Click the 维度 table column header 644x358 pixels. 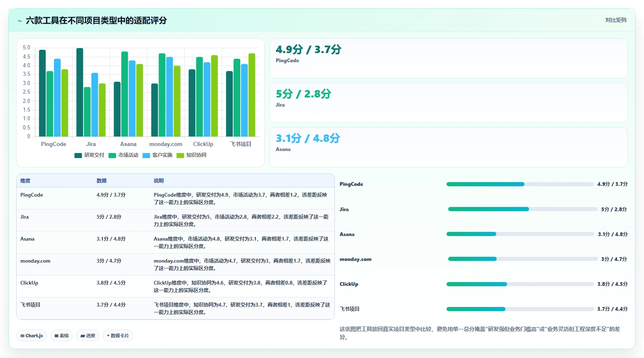pyautogui.click(x=25, y=181)
